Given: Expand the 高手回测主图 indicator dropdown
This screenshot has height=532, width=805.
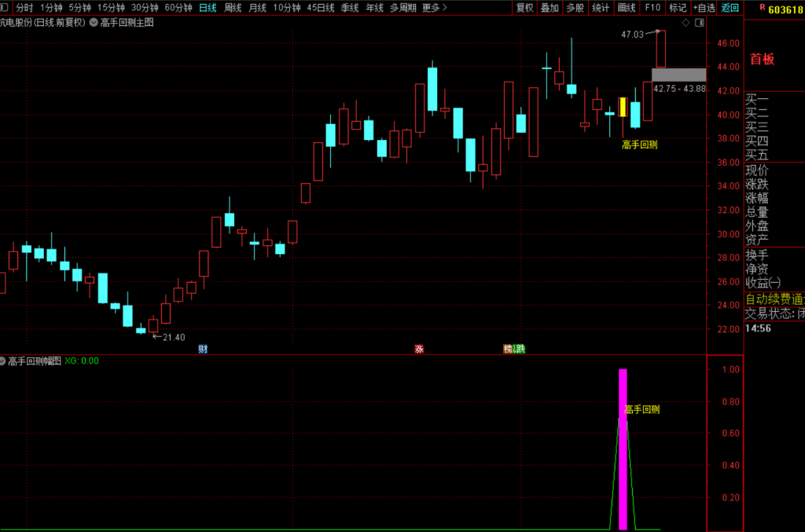Looking at the screenshot, I should [94, 23].
